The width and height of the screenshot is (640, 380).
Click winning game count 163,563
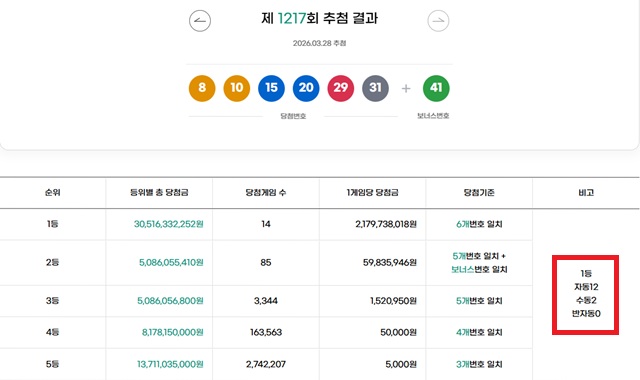(266, 332)
